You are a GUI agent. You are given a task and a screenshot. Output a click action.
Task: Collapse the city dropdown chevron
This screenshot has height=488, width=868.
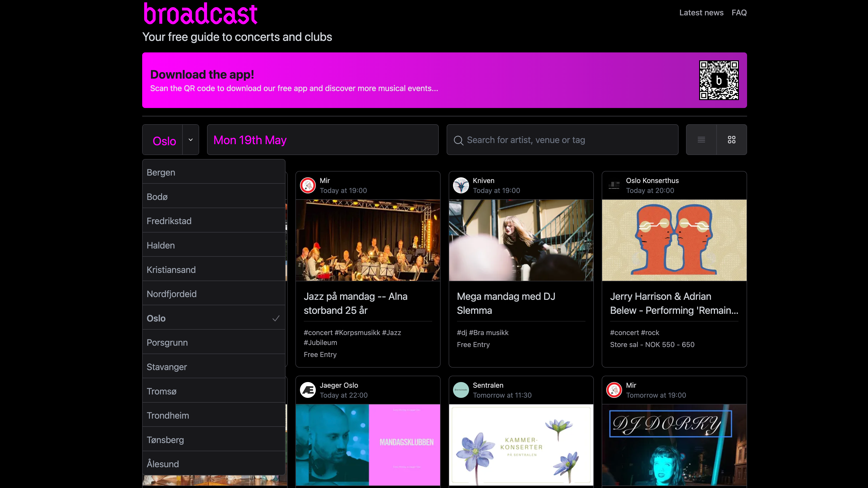(x=191, y=140)
